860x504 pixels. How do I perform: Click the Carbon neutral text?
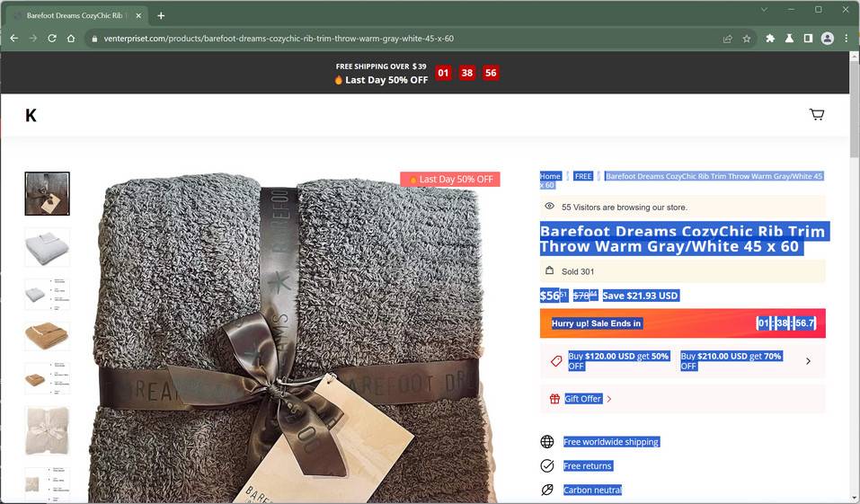click(592, 490)
